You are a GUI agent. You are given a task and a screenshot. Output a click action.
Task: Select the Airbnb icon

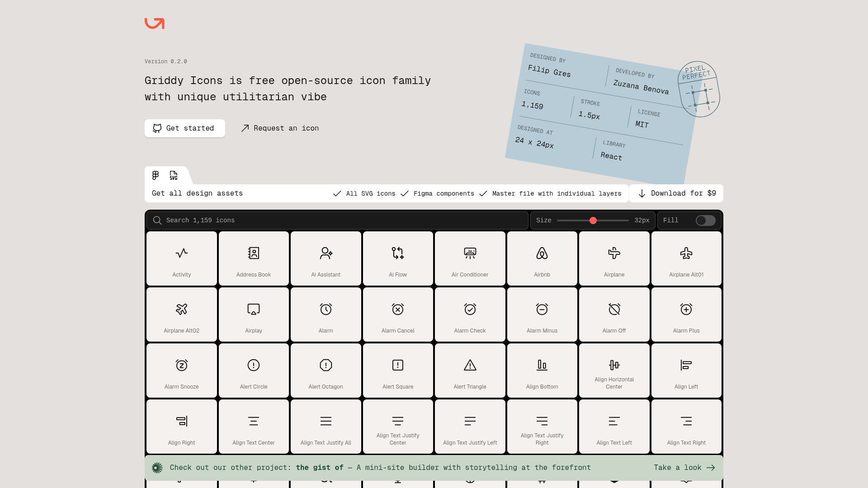[x=542, y=258]
